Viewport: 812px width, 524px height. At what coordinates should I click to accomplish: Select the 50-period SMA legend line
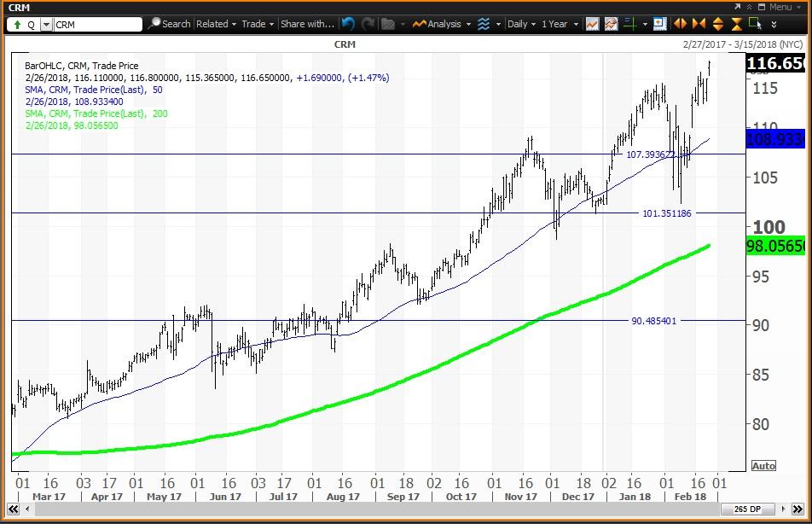[x=94, y=90]
